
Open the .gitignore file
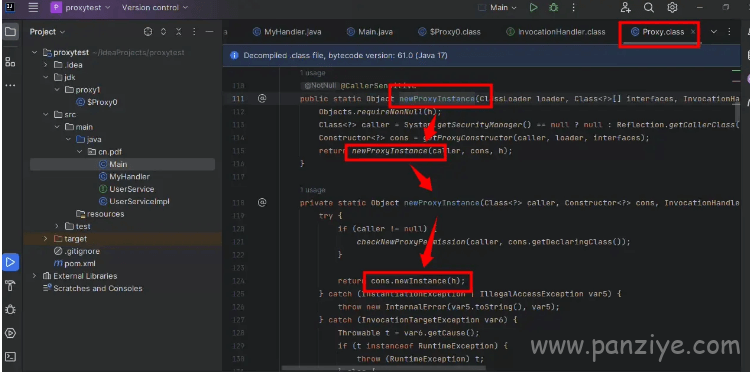(77, 252)
